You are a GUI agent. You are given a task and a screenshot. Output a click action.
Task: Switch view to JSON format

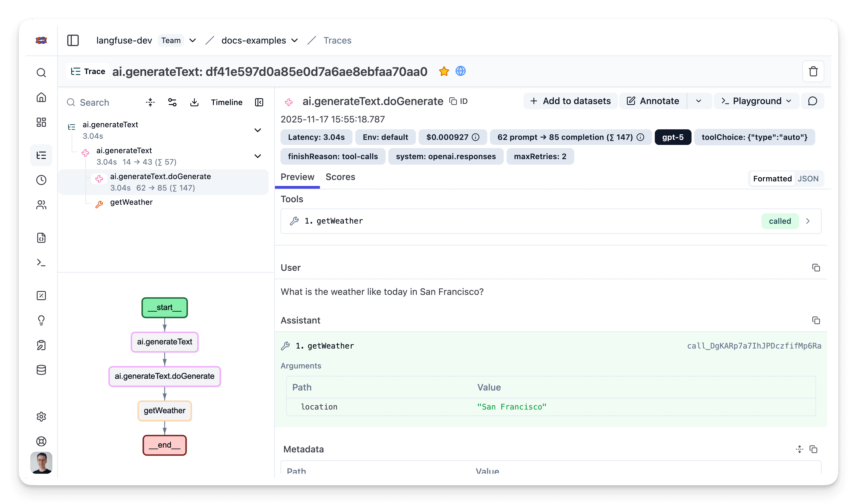click(808, 179)
